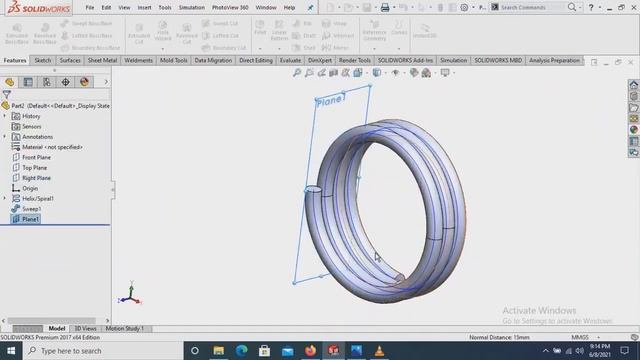
Task: Open SOLIDWORKS Resources home icon
Action: pyautogui.click(x=633, y=84)
